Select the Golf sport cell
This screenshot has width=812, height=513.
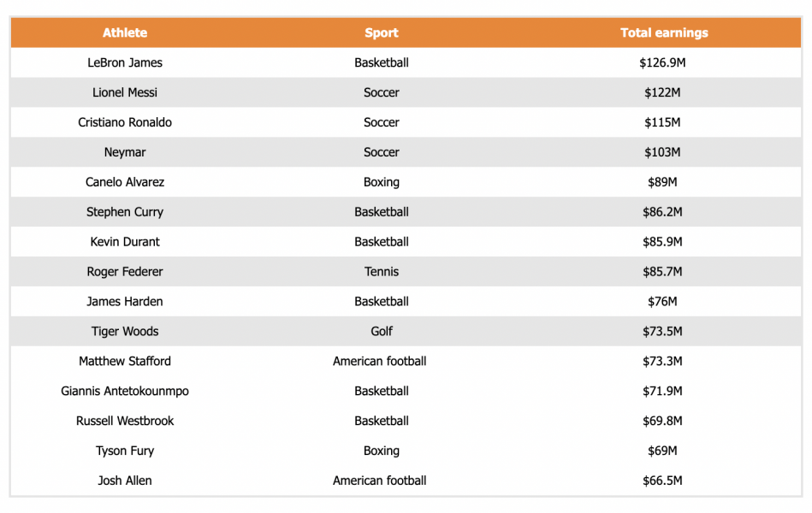382,332
